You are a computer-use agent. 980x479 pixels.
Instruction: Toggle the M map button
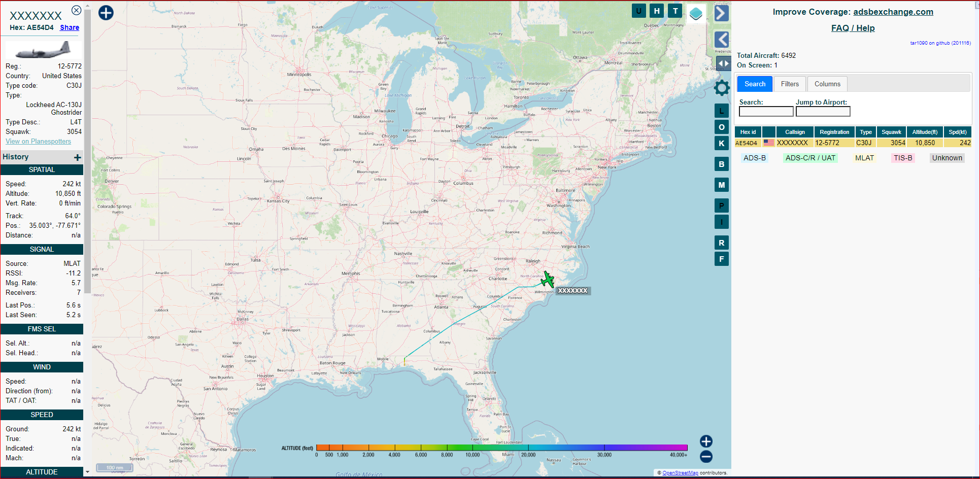click(722, 185)
